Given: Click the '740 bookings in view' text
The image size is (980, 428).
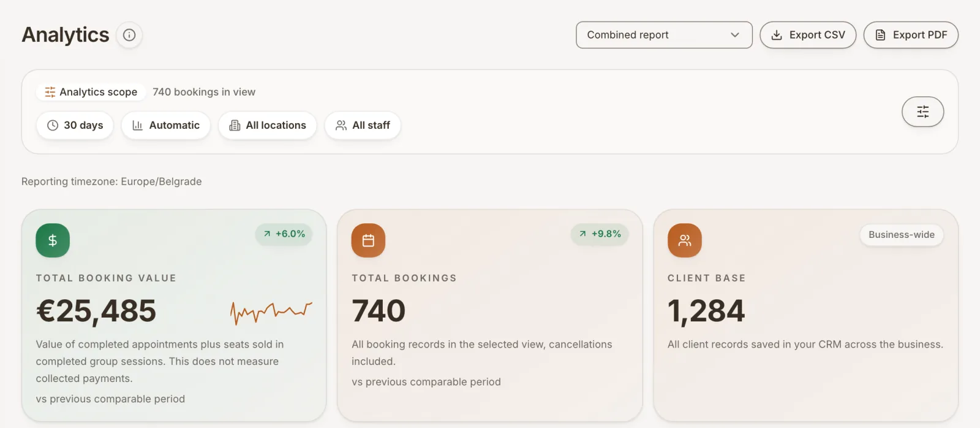Looking at the screenshot, I should [x=204, y=92].
